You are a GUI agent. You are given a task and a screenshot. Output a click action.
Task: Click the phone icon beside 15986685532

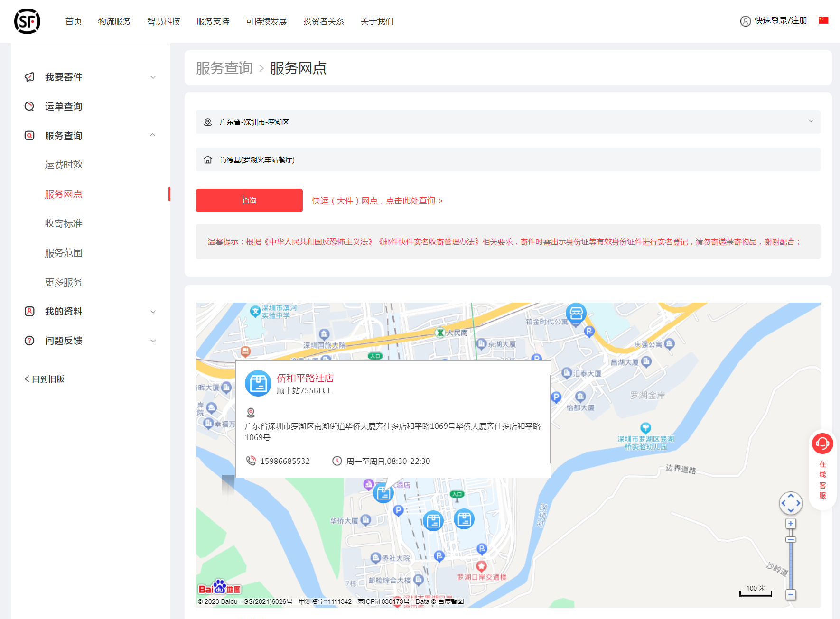pos(251,461)
